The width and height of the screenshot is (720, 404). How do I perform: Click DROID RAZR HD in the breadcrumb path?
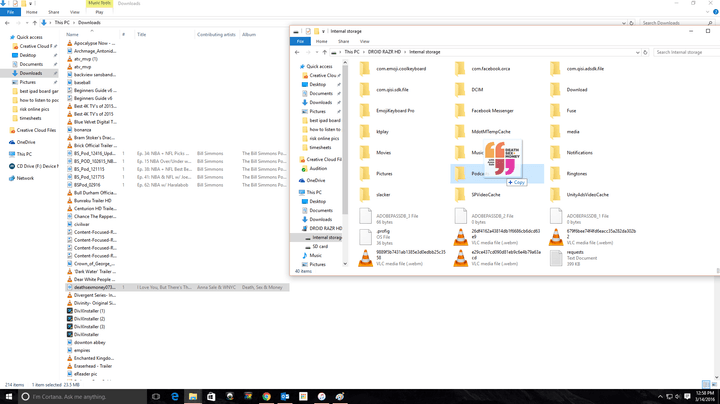[x=384, y=52]
